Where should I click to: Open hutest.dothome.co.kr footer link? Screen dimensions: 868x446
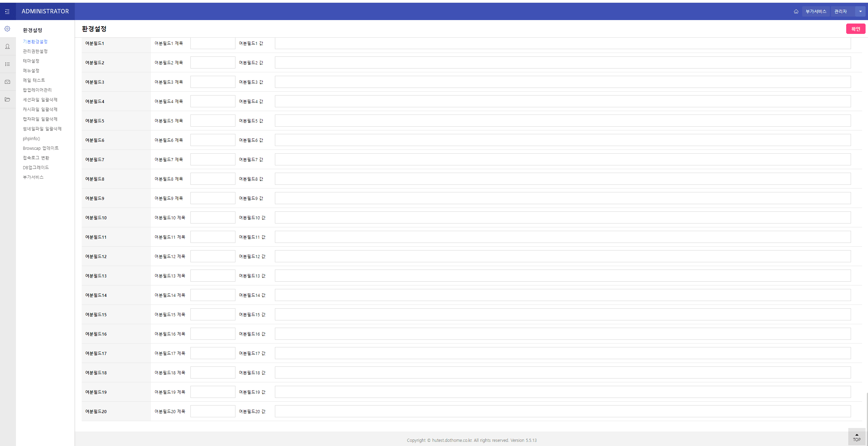[452, 440]
